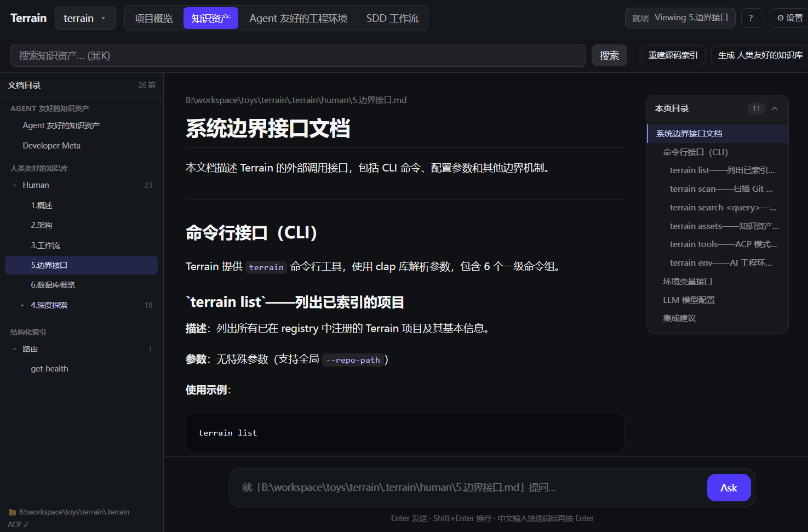Image resolution: width=808 pixels, height=532 pixels.
Task: Expand the 4.深度探索 folder arrow
Action: (x=22, y=305)
